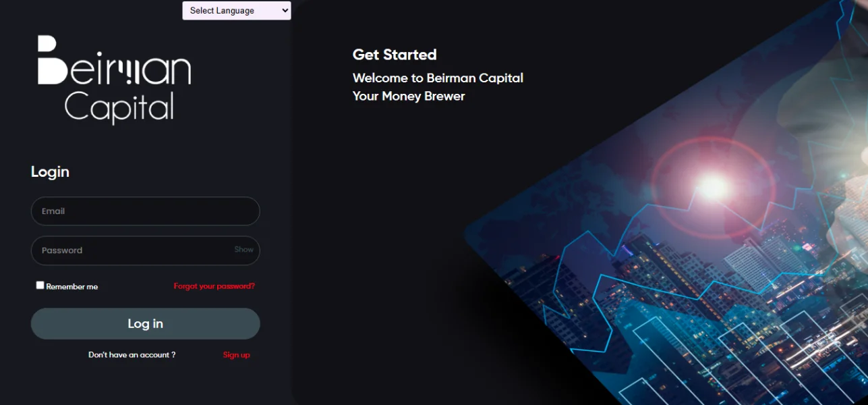Go to Sign up page
Viewport: 868px width, 405px height.
pos(237,355)
